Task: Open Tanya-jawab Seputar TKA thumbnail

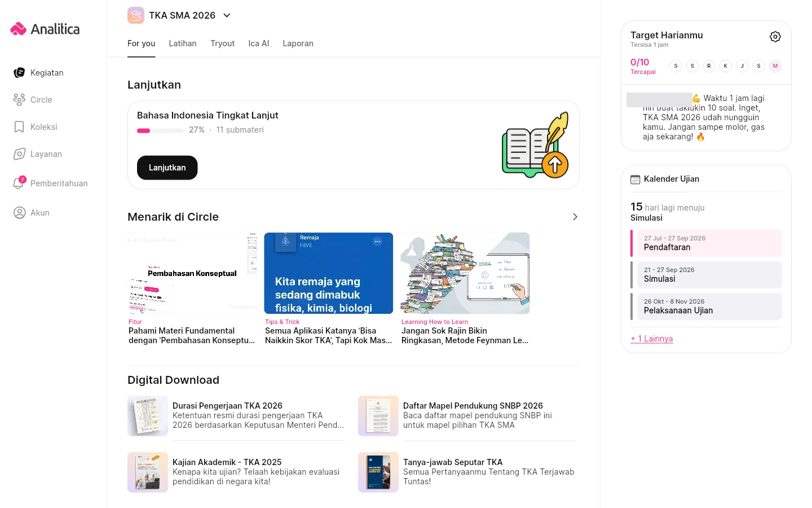Action: pos(378,472)
